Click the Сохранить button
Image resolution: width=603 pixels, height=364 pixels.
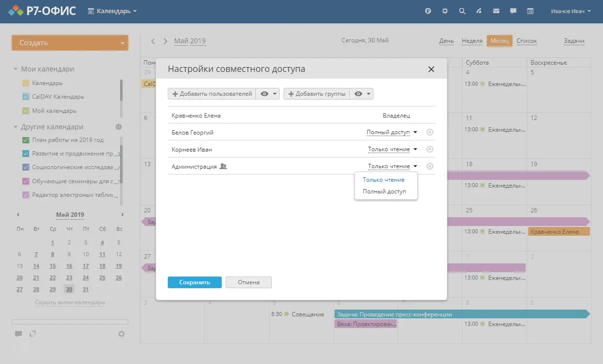[x=195, y=282]
